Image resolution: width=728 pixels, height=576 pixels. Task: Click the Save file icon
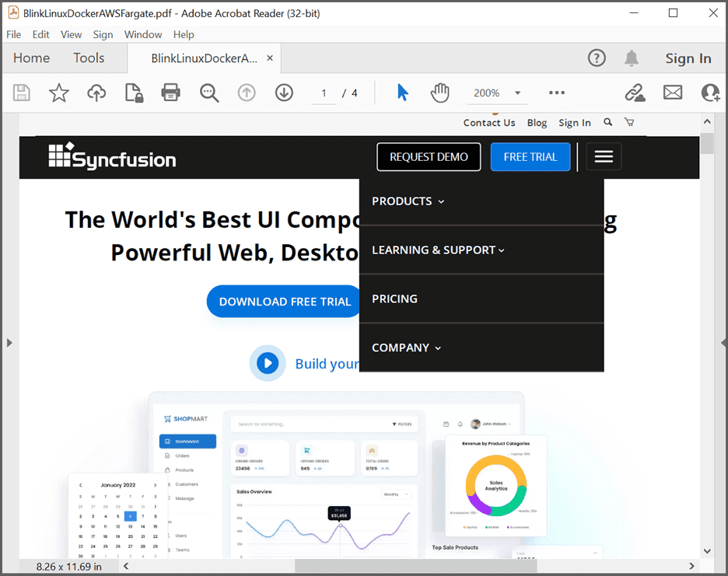pos(22,93)
